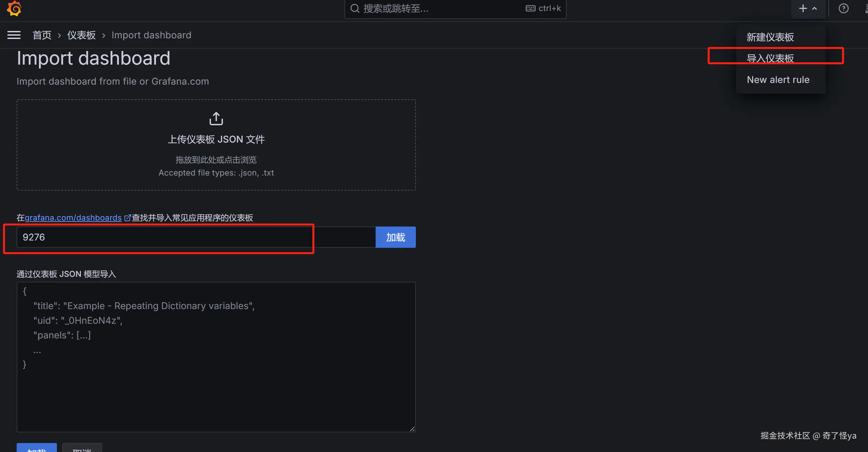Click the search magnifier icon
The width and height of the screenshot is (868, 452).
tap(355, 8)
